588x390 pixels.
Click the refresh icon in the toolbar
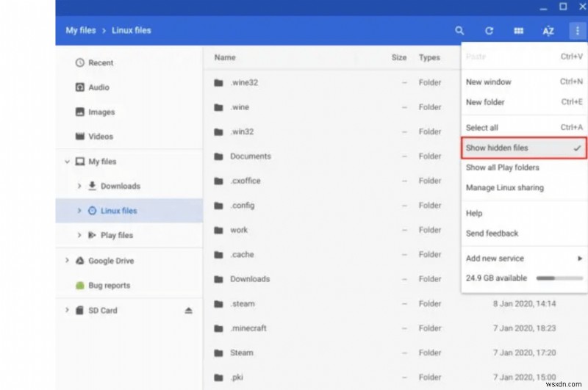pyautogui.click(x=489, y=31)
